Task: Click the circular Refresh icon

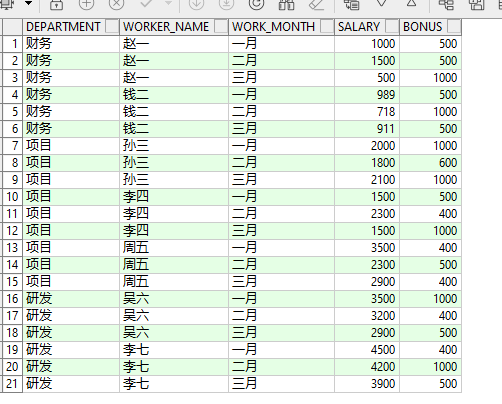Action: [x=256, y=4]
